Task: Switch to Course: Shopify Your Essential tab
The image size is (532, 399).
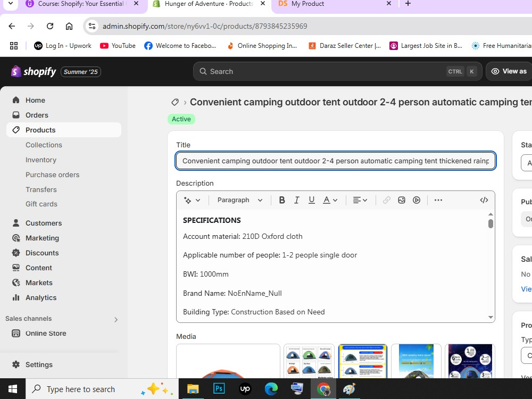Action: (81, 4)
